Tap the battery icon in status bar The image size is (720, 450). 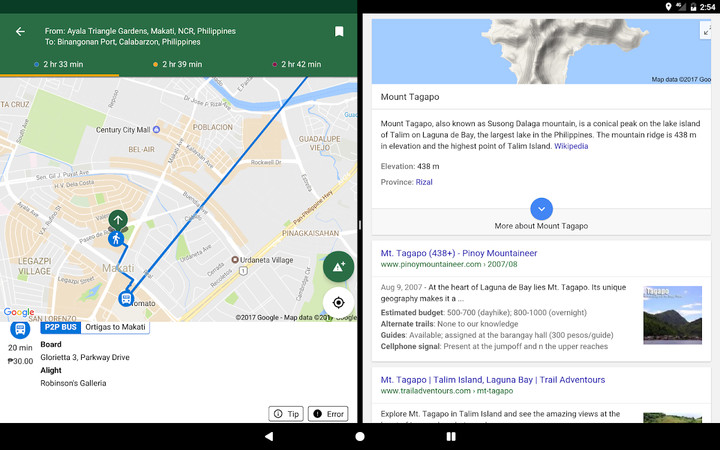(693, 6)
